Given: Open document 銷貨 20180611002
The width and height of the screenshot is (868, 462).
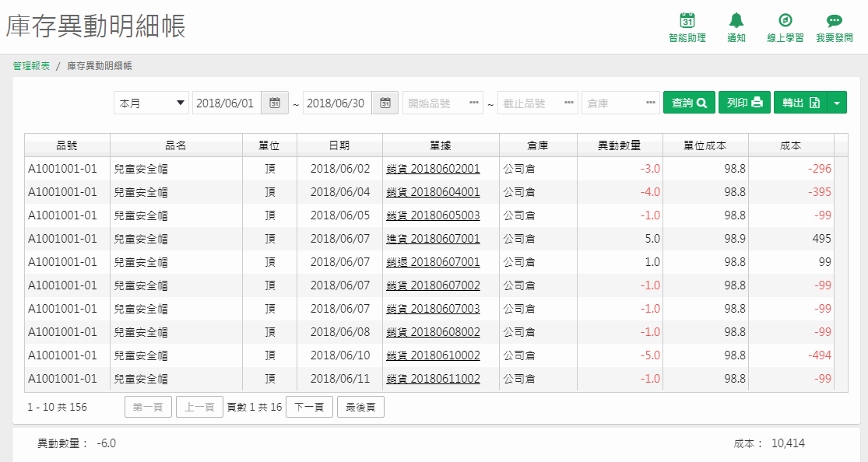Looking at the screenshot, I should tap(433, 379).
